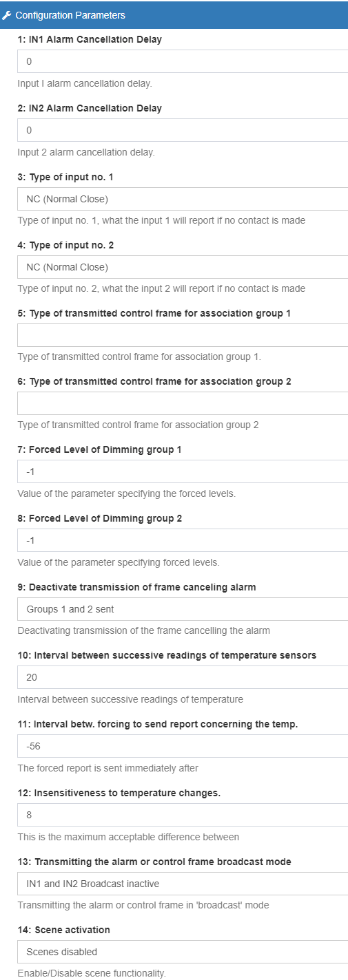Viewport: 348px width, 980px height.
Task: Open Type of input no. 1 dropdown
Action: point(183,199)
